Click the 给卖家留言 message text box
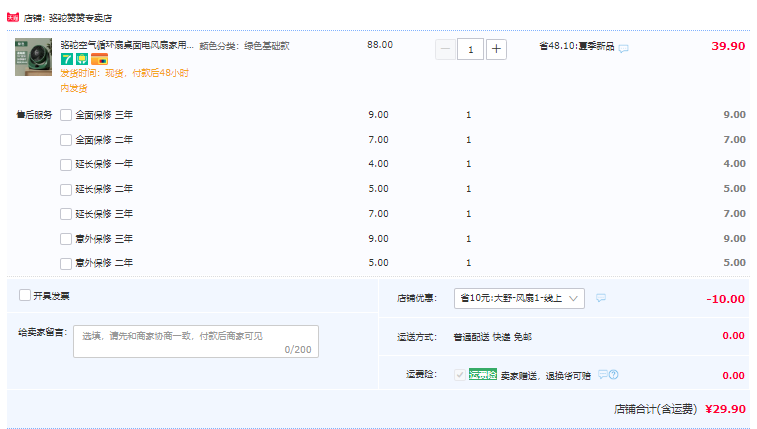Viewport: 757px width, 429px height. tap(196, 341)
